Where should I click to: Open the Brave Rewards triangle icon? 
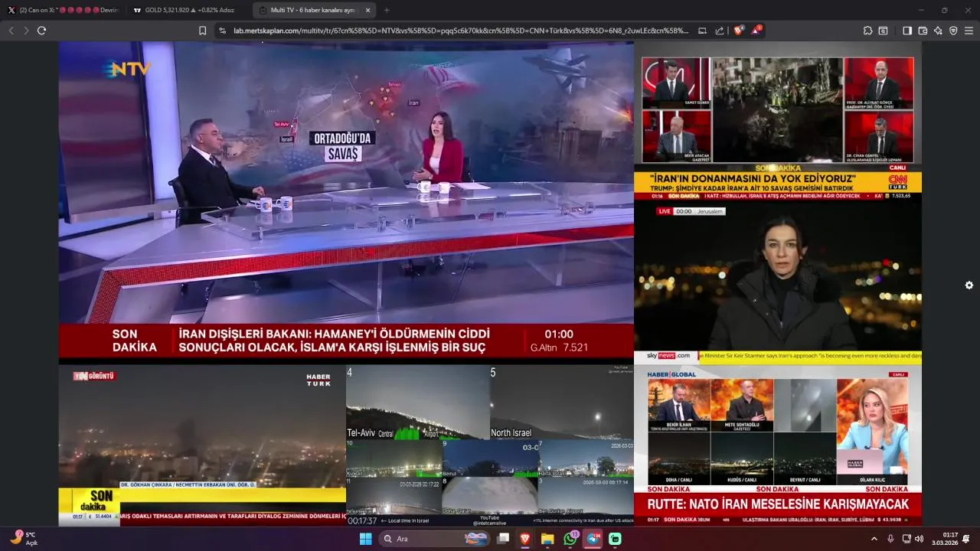click(x=756, y=31)
